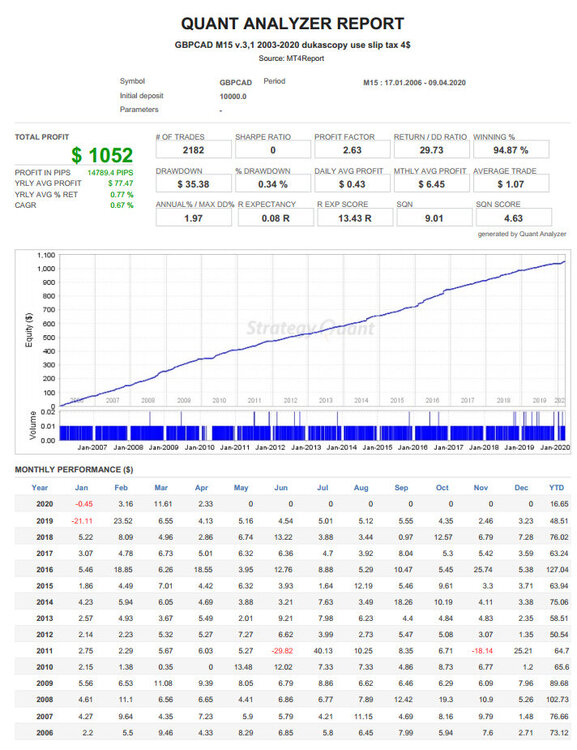The height and width of the screenshot is (750, 577).
Task: Click the R Exp Score value 13.43 R
Action: 355,218
